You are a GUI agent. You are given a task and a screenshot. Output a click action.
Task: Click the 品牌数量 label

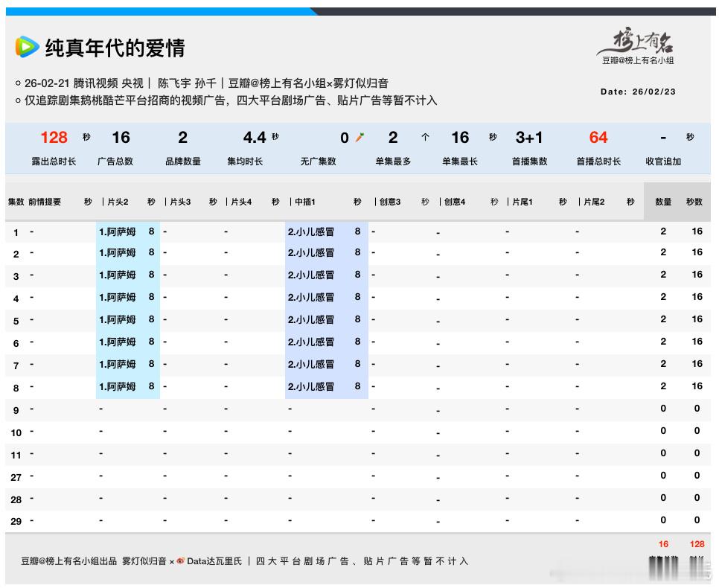[183, 162]
